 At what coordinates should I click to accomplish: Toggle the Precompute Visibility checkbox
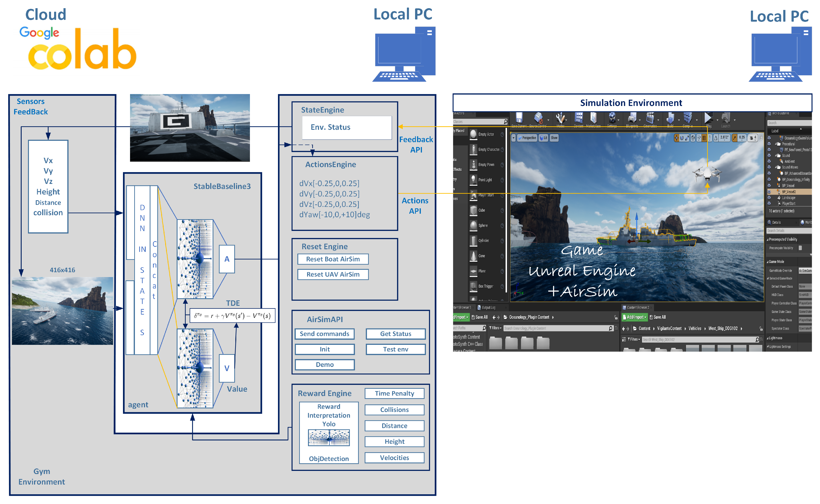point(800,248)
